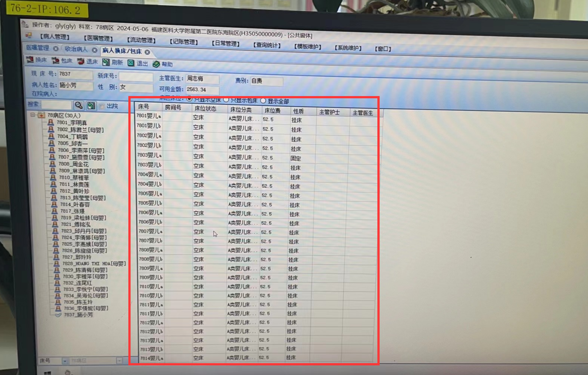Close the 收治病人 tab with its X icon
Image resolution: width=588 pixels, height=375 pixels.
(x=94, y=50)
